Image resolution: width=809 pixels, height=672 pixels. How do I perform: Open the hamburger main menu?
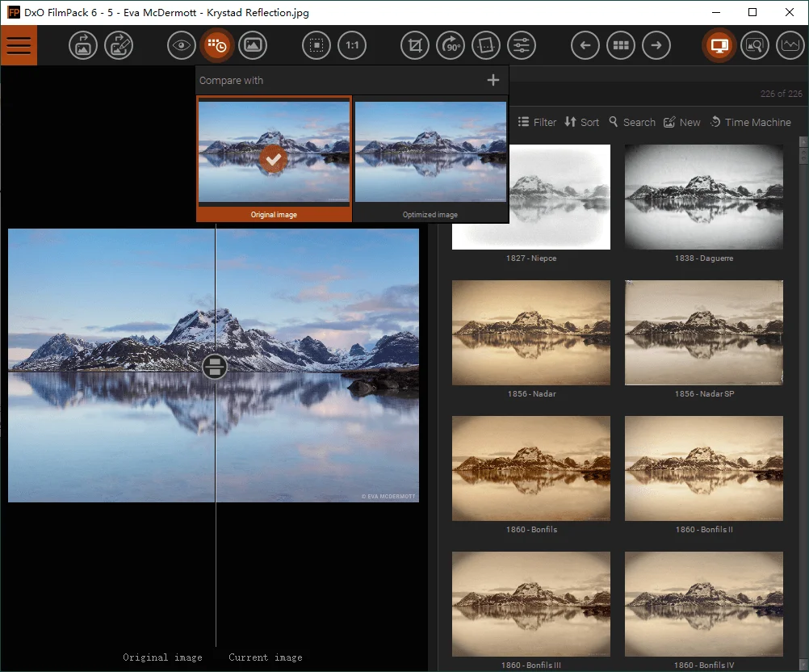click(x=19, y=45)
